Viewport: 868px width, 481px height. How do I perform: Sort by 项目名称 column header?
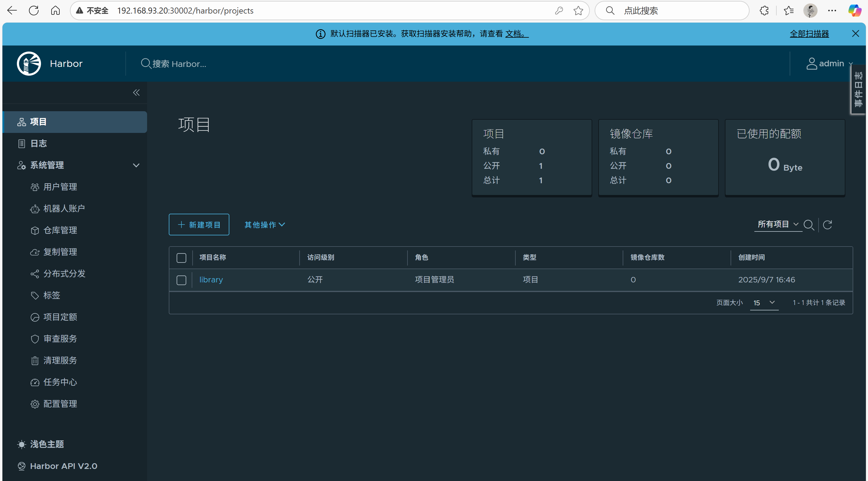[212, 257]
